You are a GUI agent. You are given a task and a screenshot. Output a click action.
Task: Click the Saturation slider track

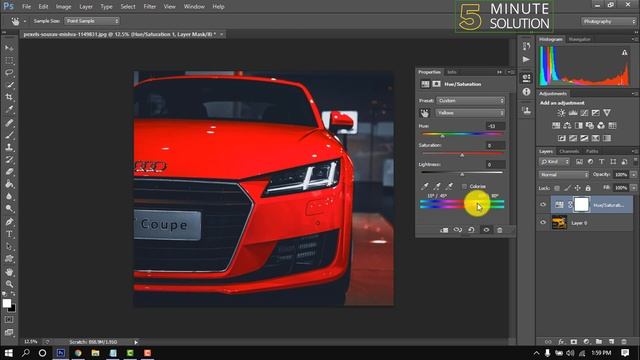[x=462, y=153]
